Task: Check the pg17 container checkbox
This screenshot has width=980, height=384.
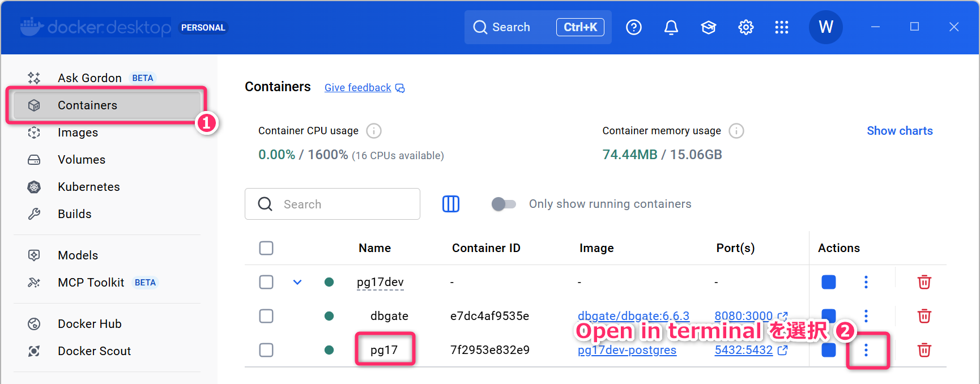Action: pos(266,350)
